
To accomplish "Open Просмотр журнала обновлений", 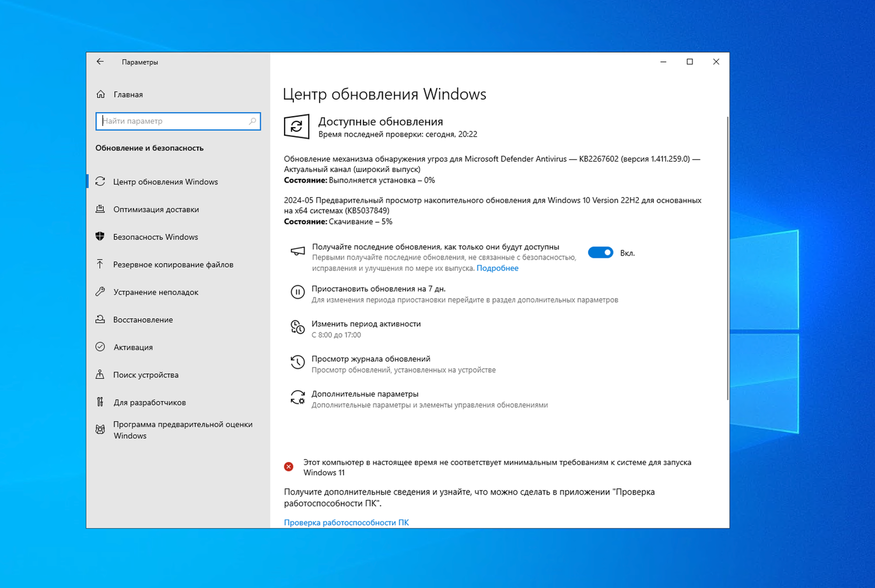I will click(371, 359).
